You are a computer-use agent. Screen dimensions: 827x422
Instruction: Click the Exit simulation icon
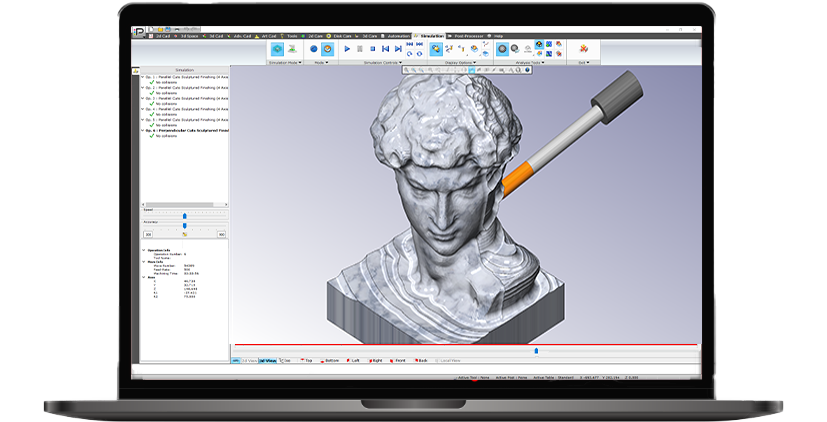(x=583, y=49)
